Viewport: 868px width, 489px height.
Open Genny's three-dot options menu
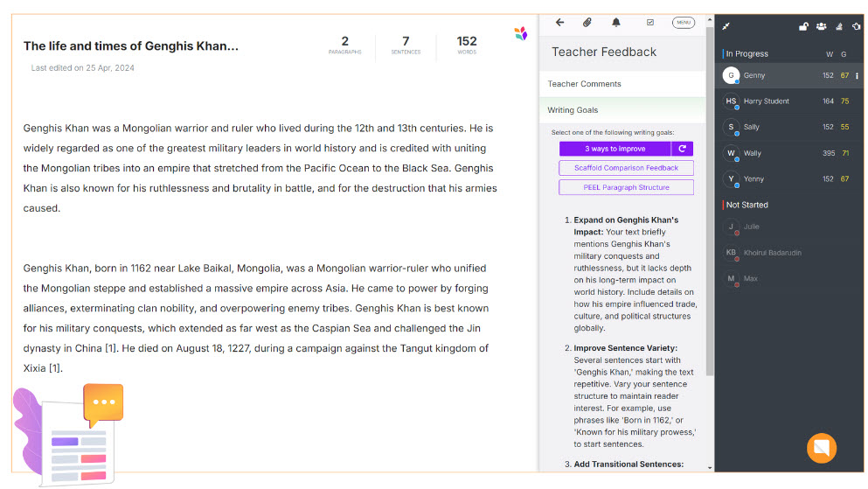pos(857,76)
